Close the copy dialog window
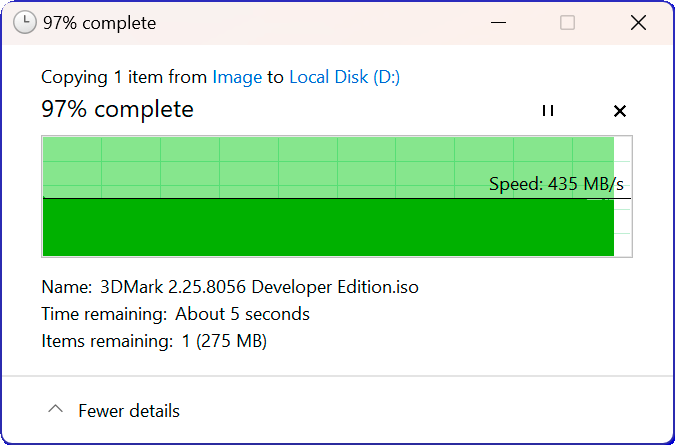The height and width of the screenshot is (445, 675). [x=638, y=22]
